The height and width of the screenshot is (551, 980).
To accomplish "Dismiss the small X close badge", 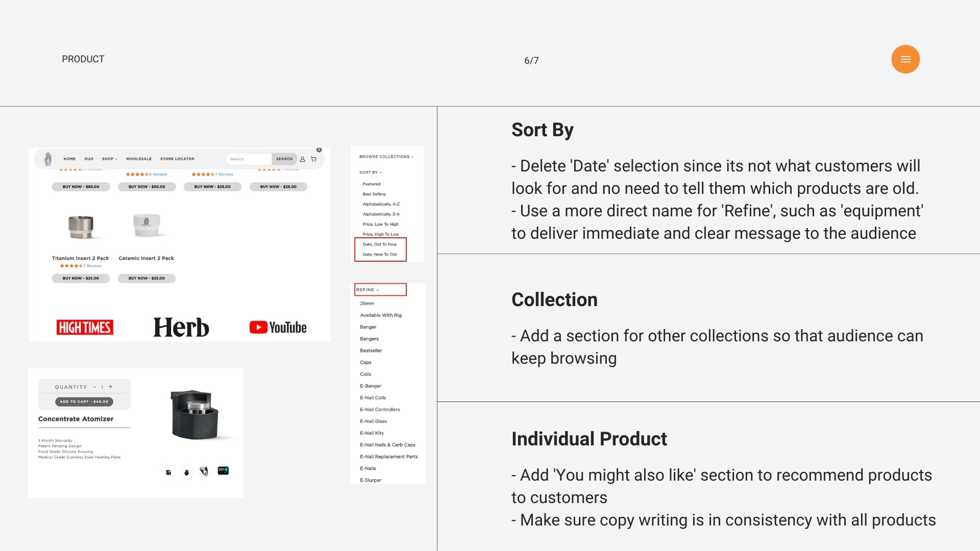I will point(319,150).
